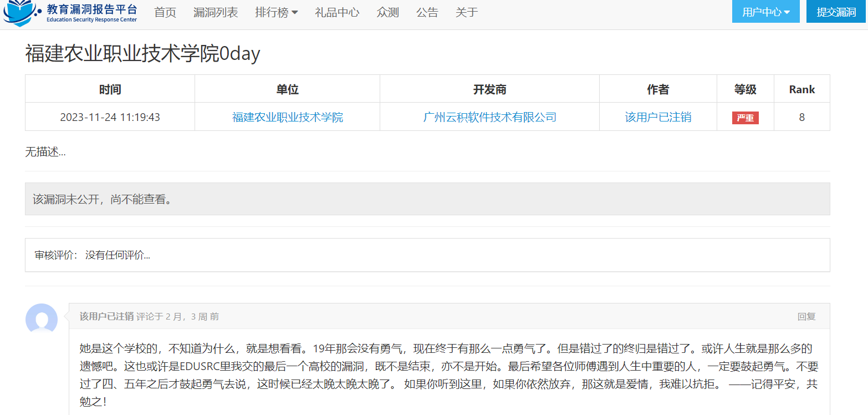Click the commenter name 该用户已注销 in comment header
Image resolution: width=868 pixels, height=415 pixels.
pyautogui.click(x=106, y=316)
